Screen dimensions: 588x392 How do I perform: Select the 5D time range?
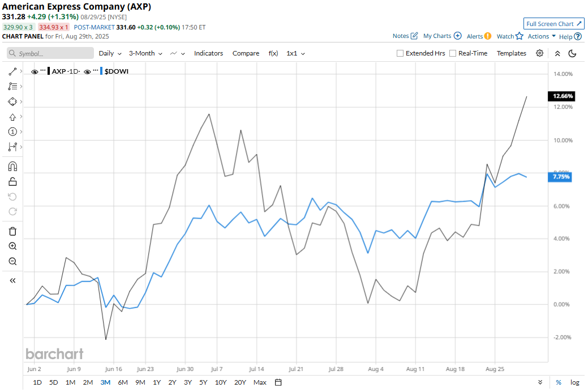coord(54,382)
